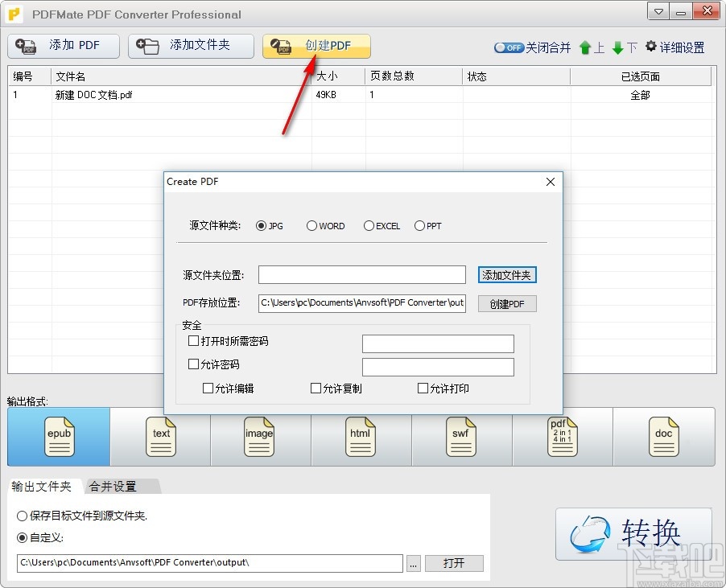Check allow copying (允许复制)

point(316,389)
